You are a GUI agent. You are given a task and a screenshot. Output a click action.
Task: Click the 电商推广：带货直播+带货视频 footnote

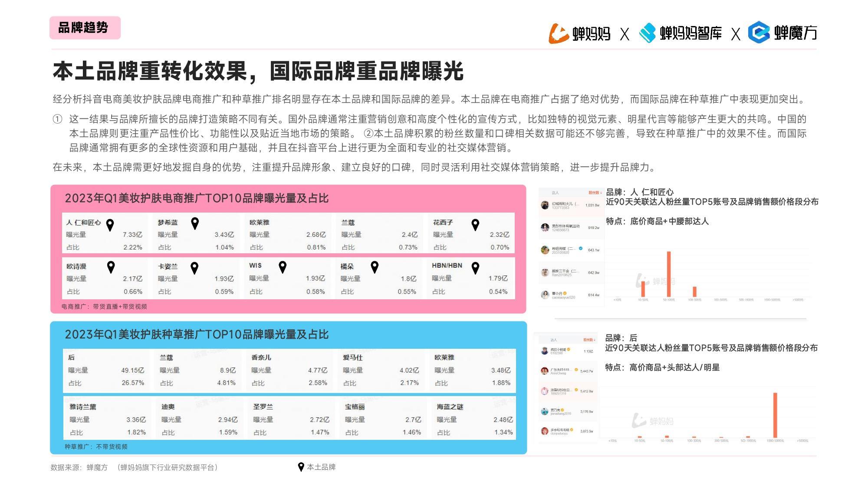tap(104, 307)
